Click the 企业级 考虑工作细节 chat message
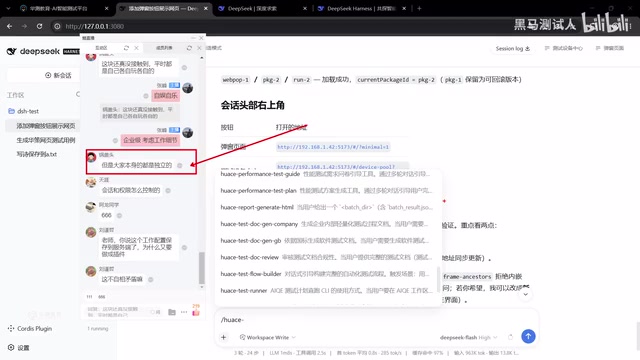Image resolution: width=640 pixels, height=360 pixels. (x=150, y=140)
